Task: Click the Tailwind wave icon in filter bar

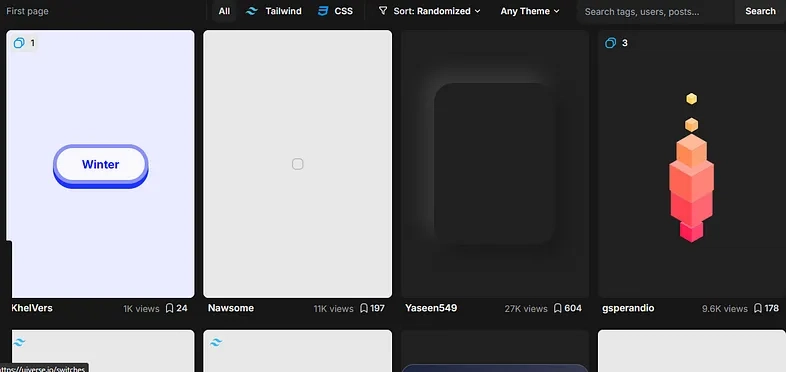Action: click(252, 11)
